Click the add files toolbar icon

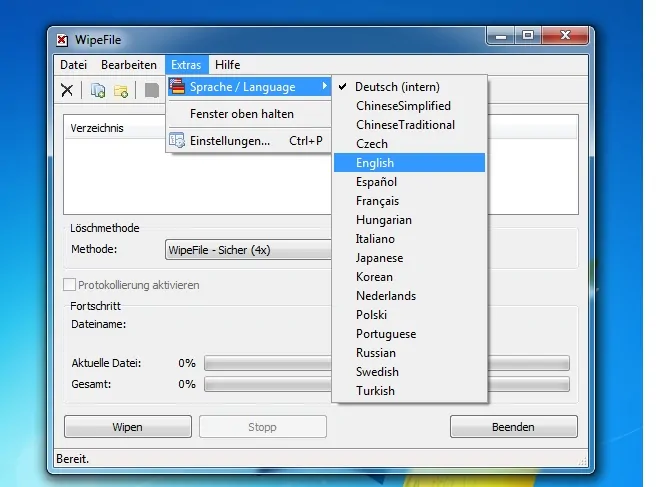point(98,90)
